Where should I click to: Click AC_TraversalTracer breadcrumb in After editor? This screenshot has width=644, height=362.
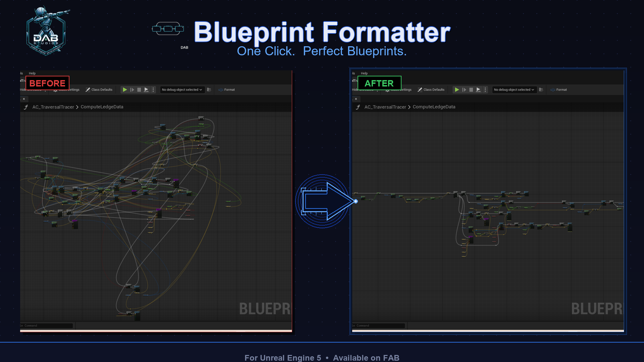click(385, 107)
